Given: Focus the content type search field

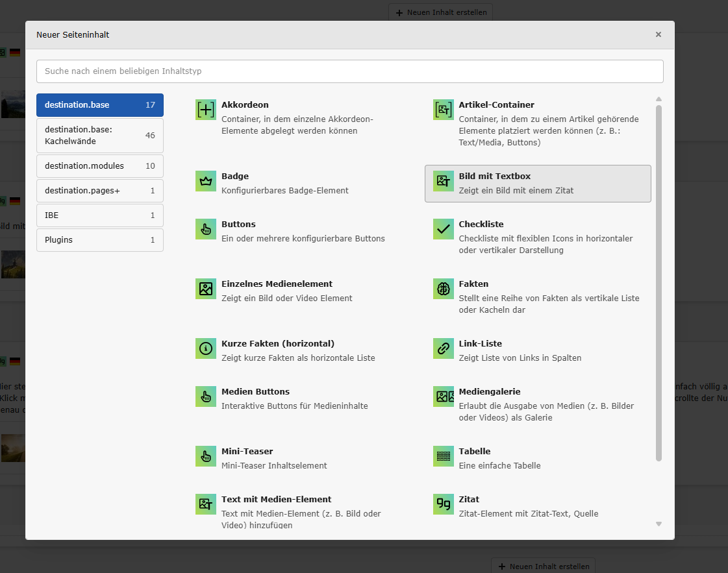Looking at the screenshot, I should (x=349, y=71).
